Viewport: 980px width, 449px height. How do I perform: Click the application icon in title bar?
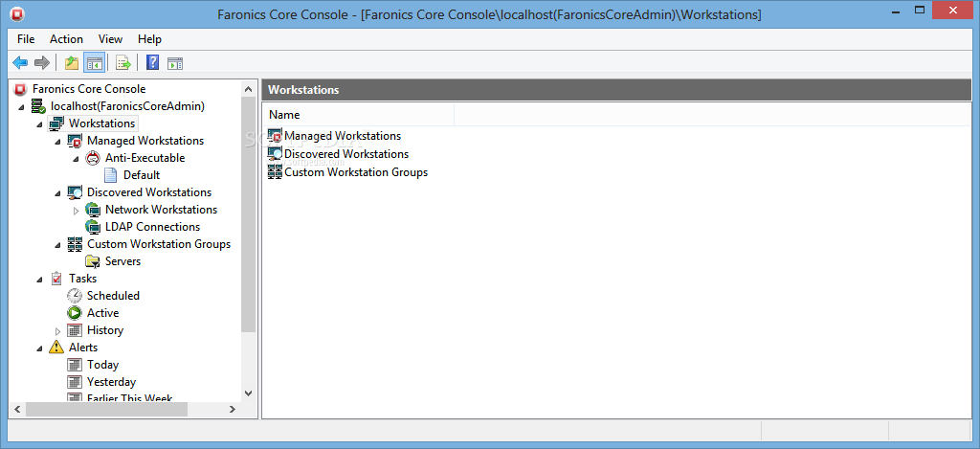point(17,13)
